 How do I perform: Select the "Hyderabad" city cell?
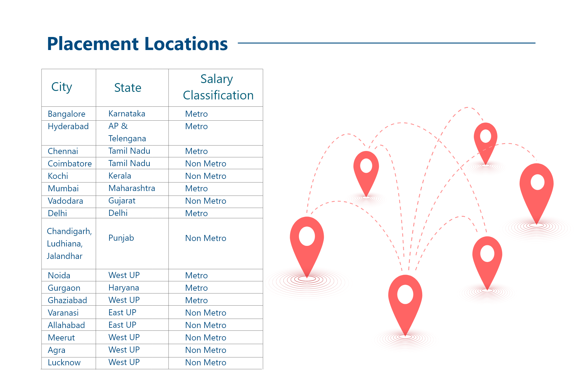[68, 126]
